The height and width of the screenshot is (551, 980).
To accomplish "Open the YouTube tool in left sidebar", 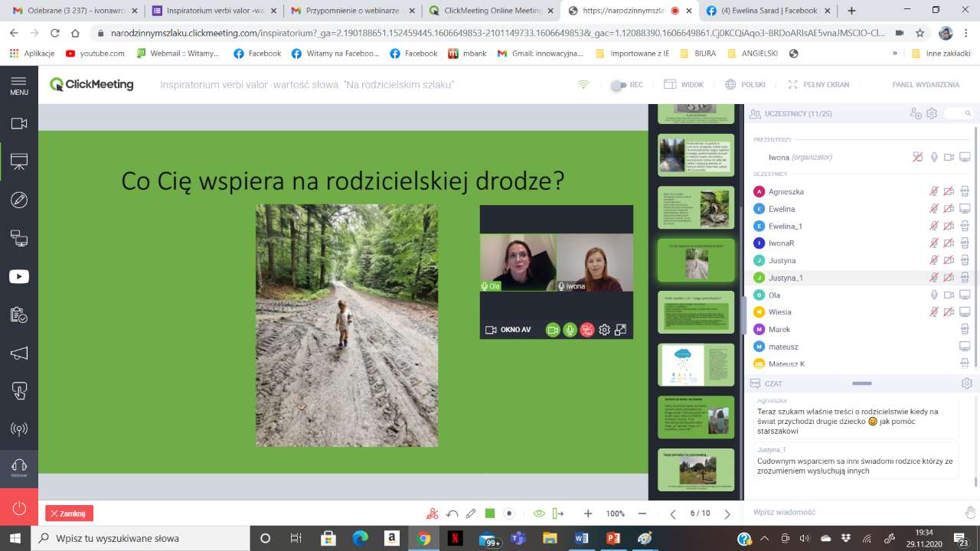I will pos(19,277).
